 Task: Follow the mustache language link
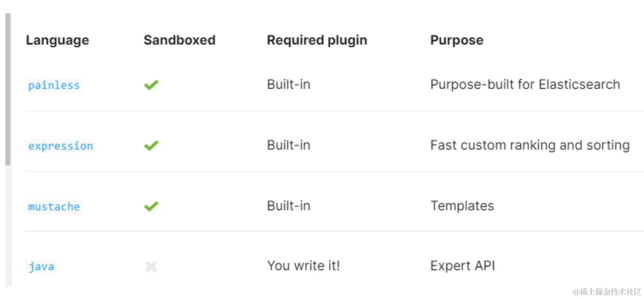pos(54,207)
